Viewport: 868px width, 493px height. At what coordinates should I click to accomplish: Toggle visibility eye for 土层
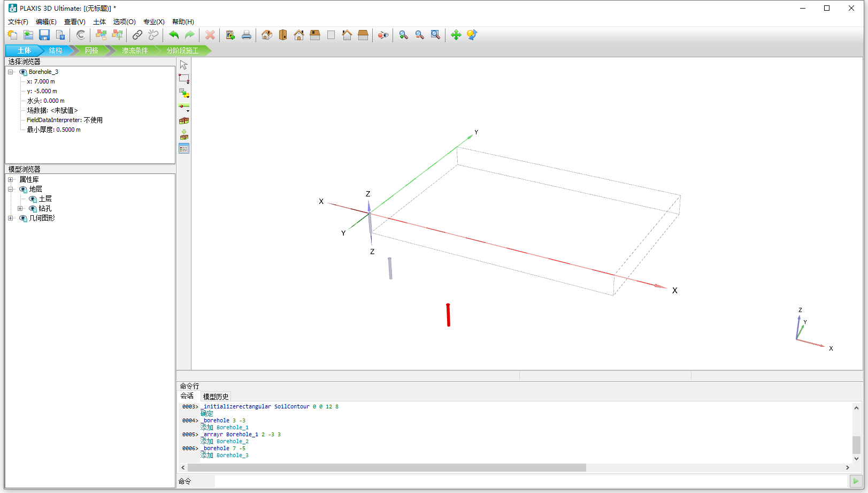tap(33, 199)
